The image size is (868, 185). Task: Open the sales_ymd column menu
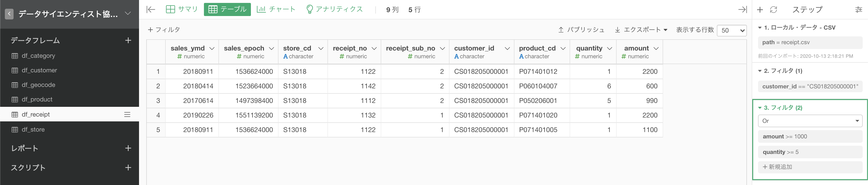click(x=212, y=49)
